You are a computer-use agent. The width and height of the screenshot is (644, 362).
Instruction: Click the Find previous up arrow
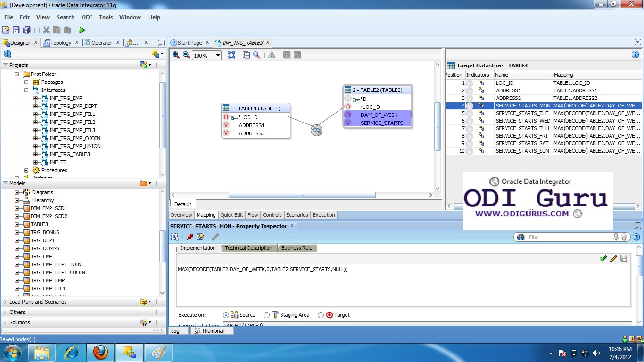coord(624,237)
